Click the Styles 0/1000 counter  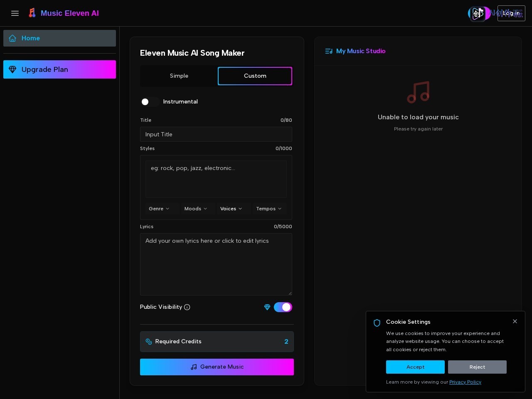pyautogui.click(x=284, y=148)
